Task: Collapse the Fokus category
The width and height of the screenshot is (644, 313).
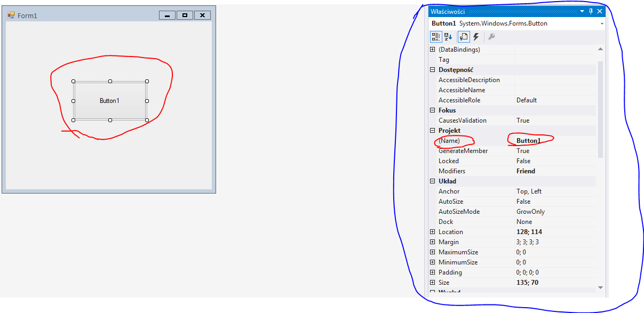Action: click(433, 110)
